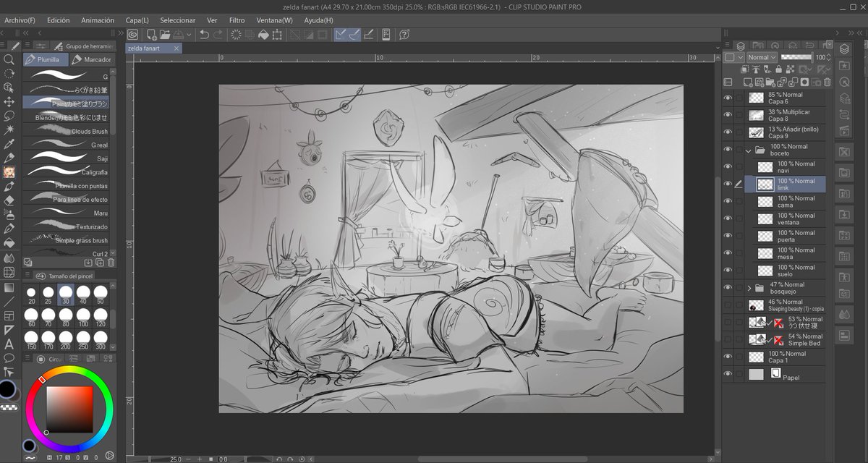Screen dimensions: 868x463
Task: Choose the Simple grass brush
Action: [66, 240]
